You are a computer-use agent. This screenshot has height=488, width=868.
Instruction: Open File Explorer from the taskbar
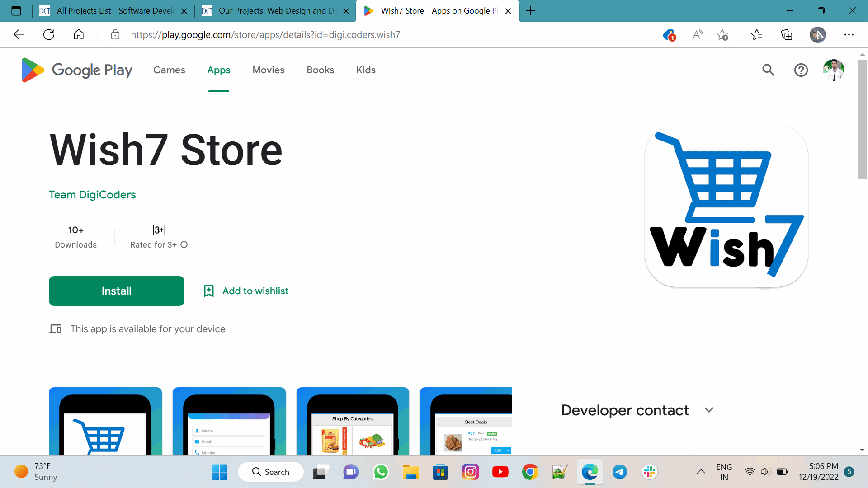tap(411, 472)
